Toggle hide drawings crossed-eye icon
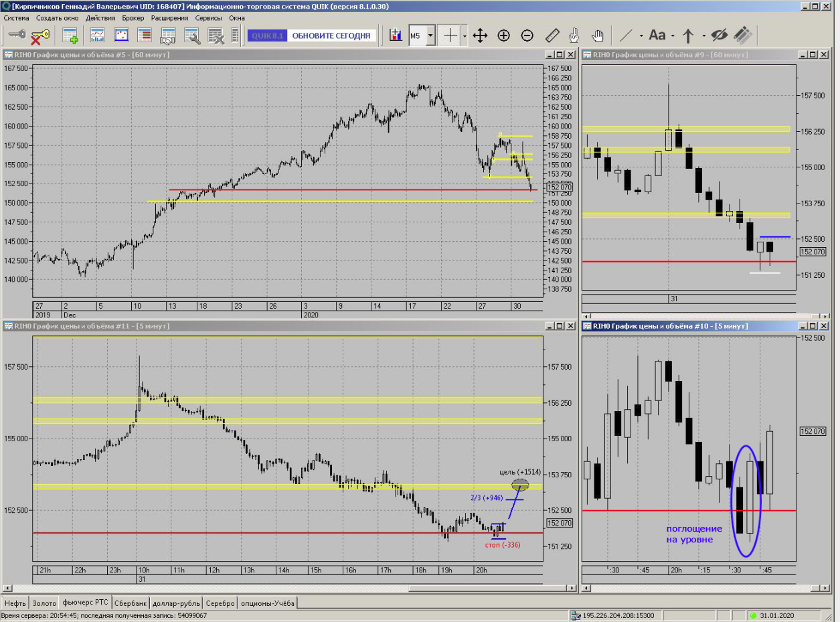This screenshot has width=840, height=622. [x=719, y=35]
